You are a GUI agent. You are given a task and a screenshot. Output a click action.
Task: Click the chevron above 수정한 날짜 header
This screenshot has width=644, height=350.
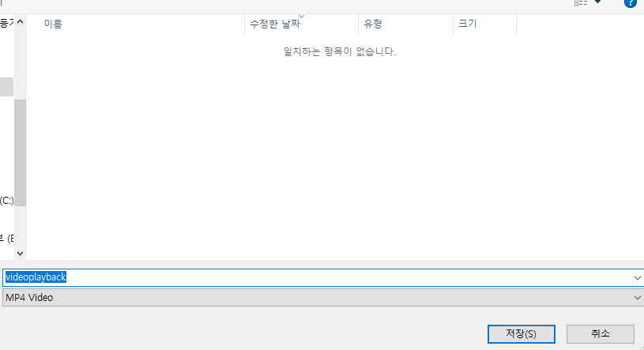coord(302,17)
